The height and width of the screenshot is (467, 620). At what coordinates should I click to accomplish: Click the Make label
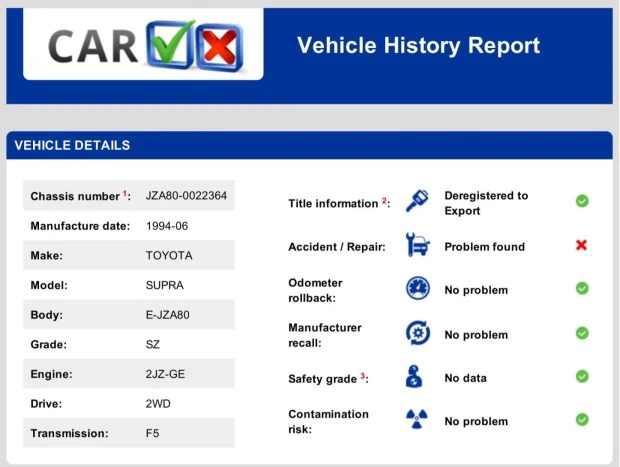click(47, 255)
